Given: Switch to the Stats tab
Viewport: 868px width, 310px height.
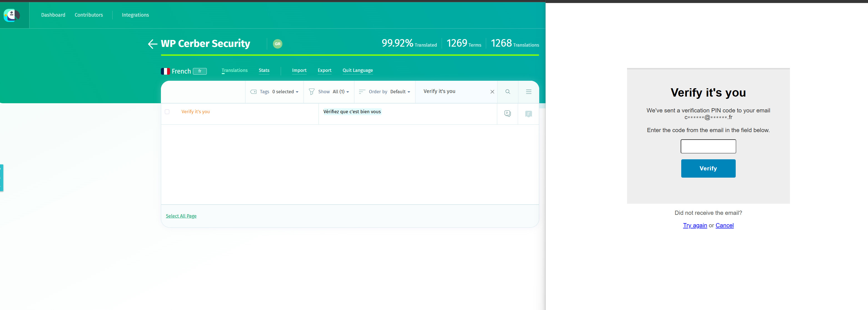Looking at the screenshot, I should tap(264, 70).
